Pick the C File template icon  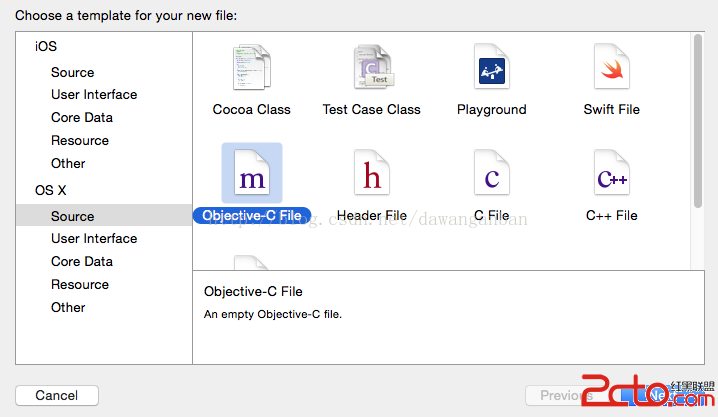click(x=492, y=173)
